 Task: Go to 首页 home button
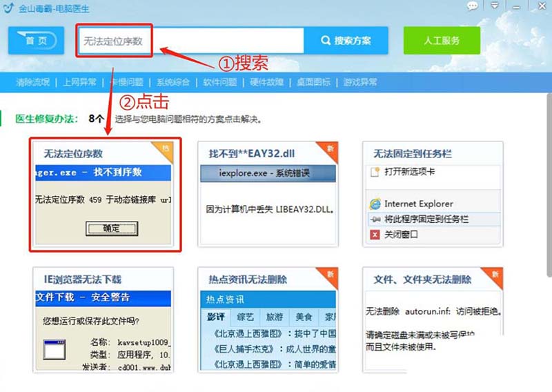pyautogui.click(x=37, y=41)
